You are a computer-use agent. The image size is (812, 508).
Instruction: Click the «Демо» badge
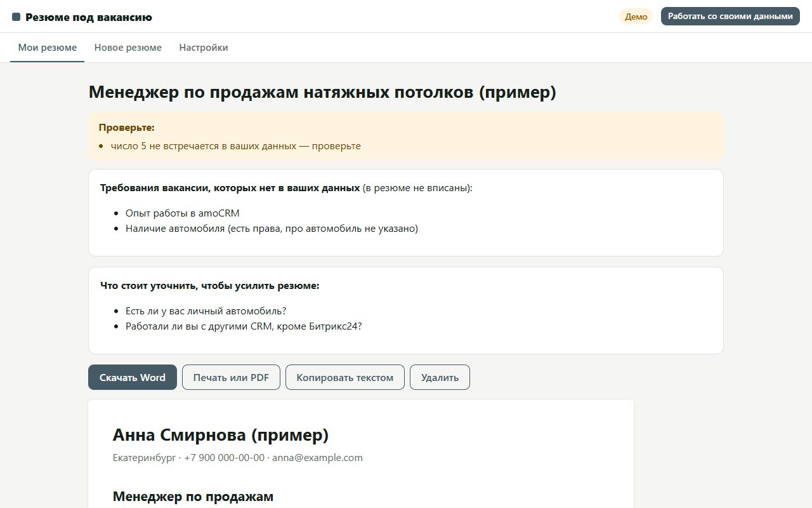636,17
